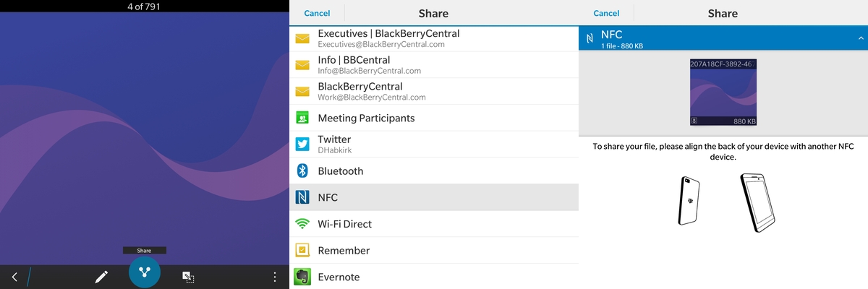Select the Wi-Fi Direct icon
This screenshot has width=868, height=289.
[302, 224]
